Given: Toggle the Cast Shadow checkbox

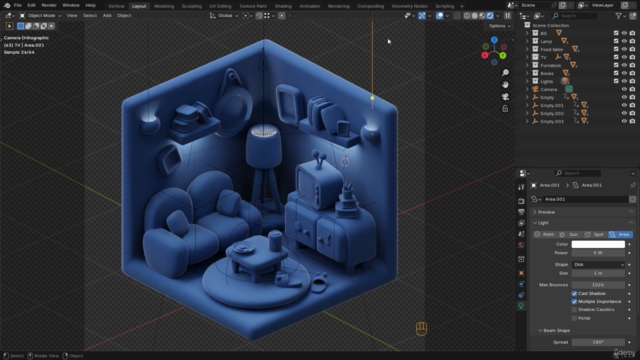Looking at the screenshot, I should (x=574, y=293).
